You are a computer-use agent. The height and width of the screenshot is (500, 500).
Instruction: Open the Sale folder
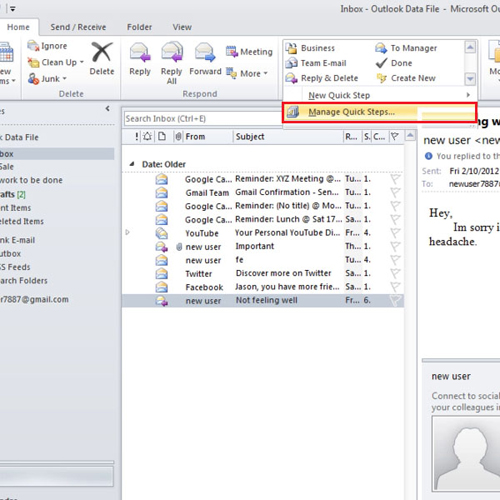point(7,167)
